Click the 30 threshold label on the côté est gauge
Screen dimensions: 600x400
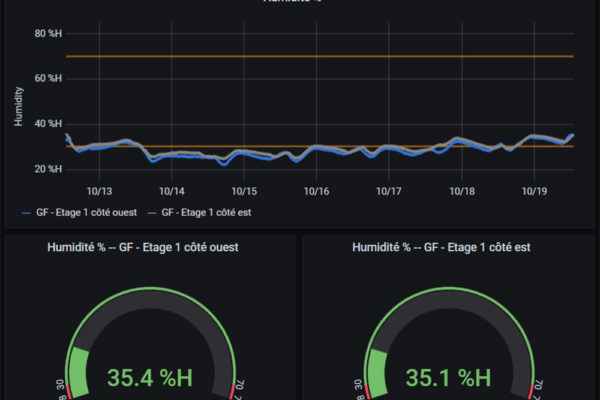358,385
